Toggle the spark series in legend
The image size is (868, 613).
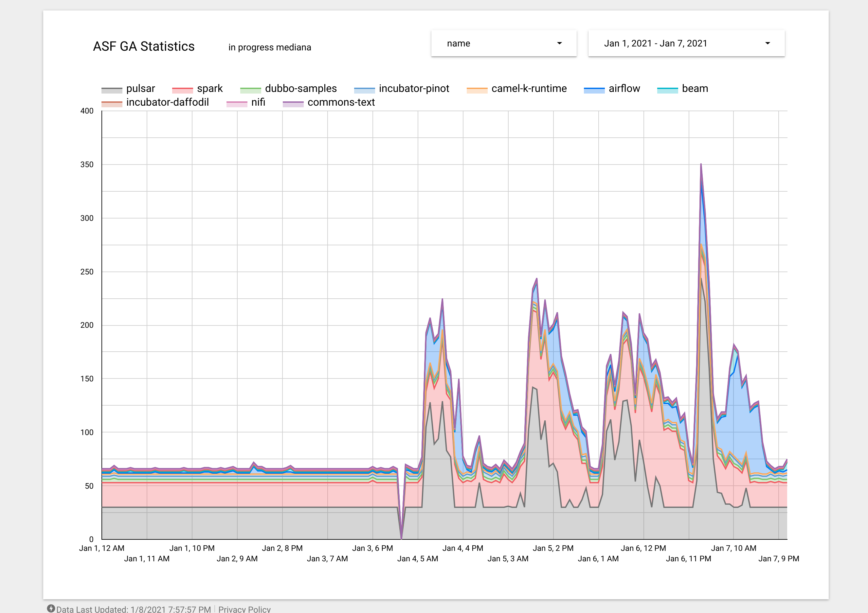[209, 88]
